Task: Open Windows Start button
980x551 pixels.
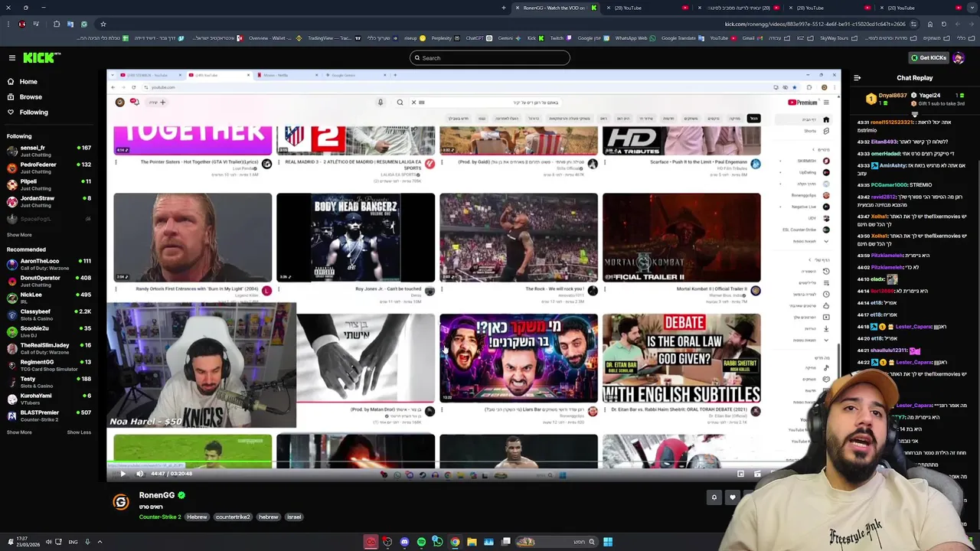Action: tap(608, 542)
